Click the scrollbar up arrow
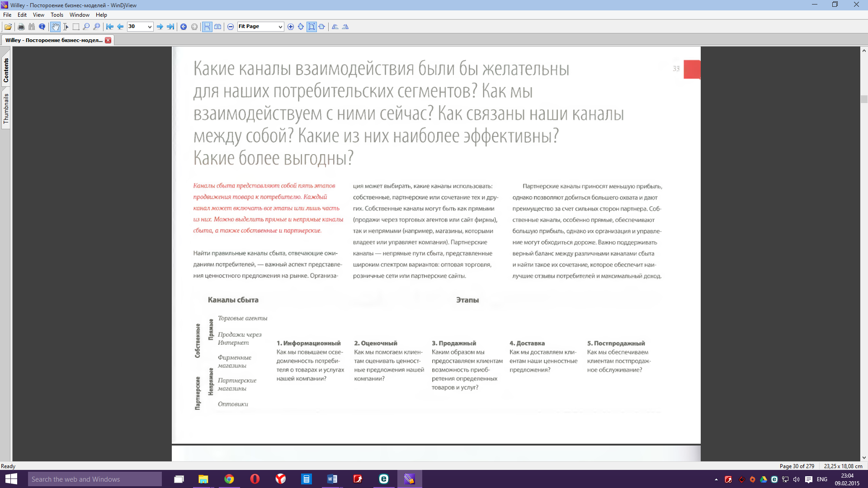The height and width of the screenshot is (488, 868). coord(864,51)
